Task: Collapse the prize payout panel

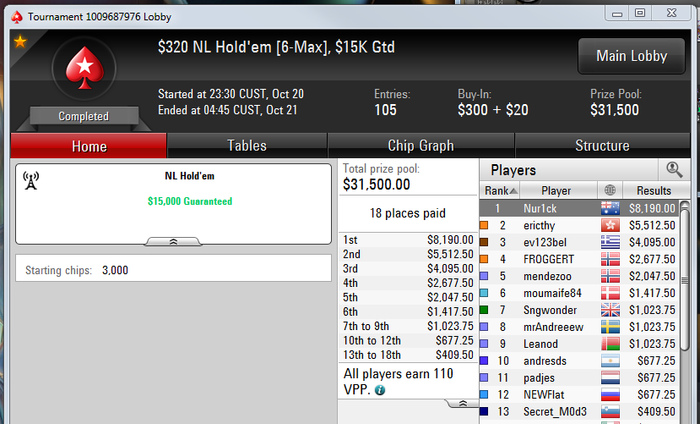Action: 462,403
